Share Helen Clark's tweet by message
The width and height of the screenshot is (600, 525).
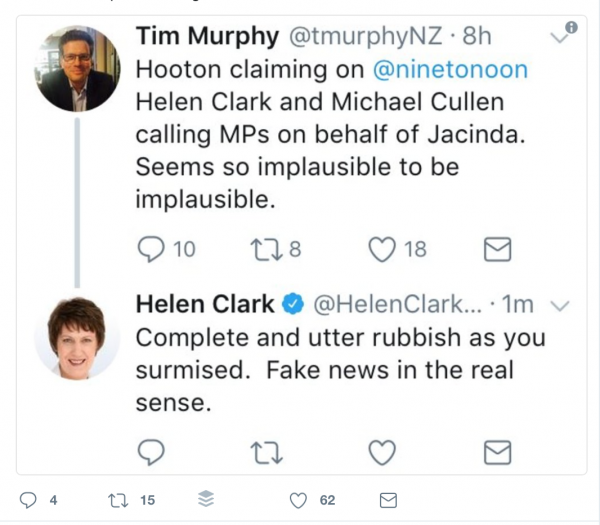[x=497, y=453]
